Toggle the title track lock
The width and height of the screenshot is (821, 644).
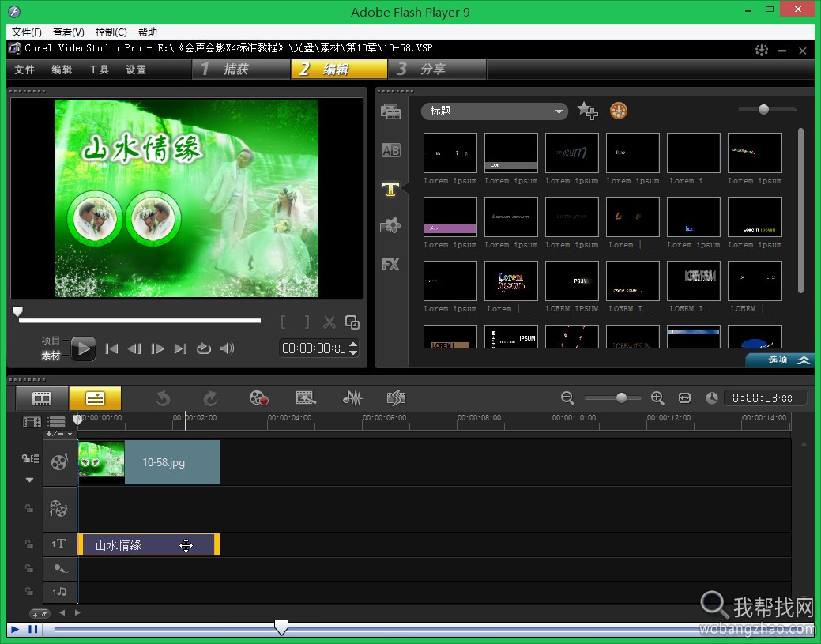29,544
